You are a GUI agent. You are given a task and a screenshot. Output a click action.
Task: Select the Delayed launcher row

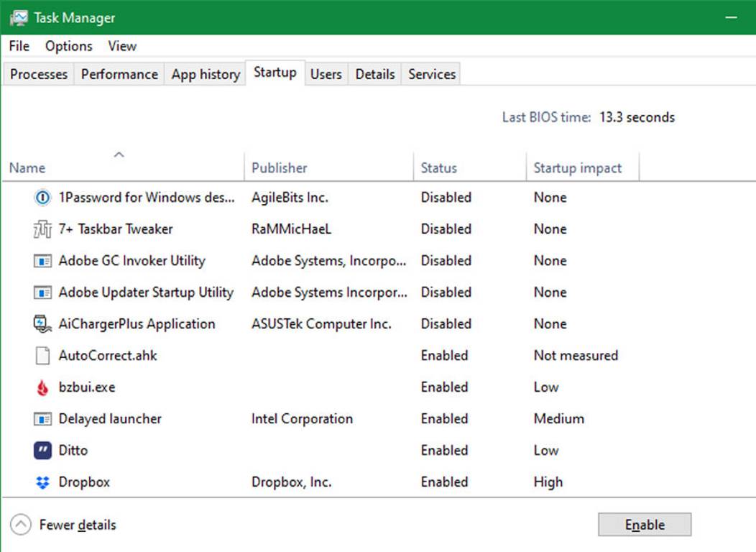pyautogui.click(x=110, y=419)
